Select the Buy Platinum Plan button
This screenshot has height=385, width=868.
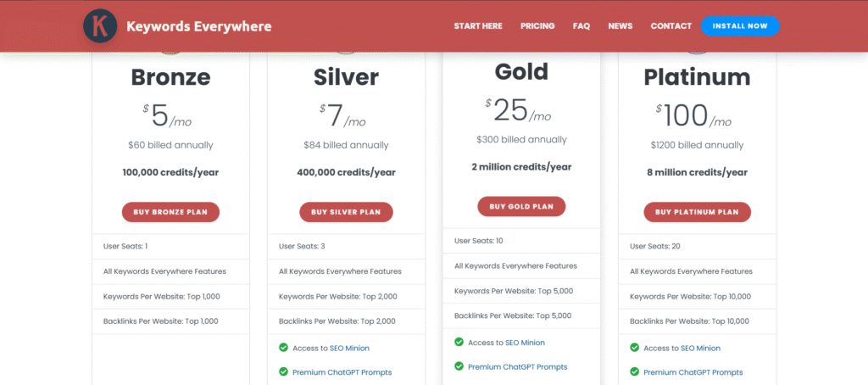(697, 212)
